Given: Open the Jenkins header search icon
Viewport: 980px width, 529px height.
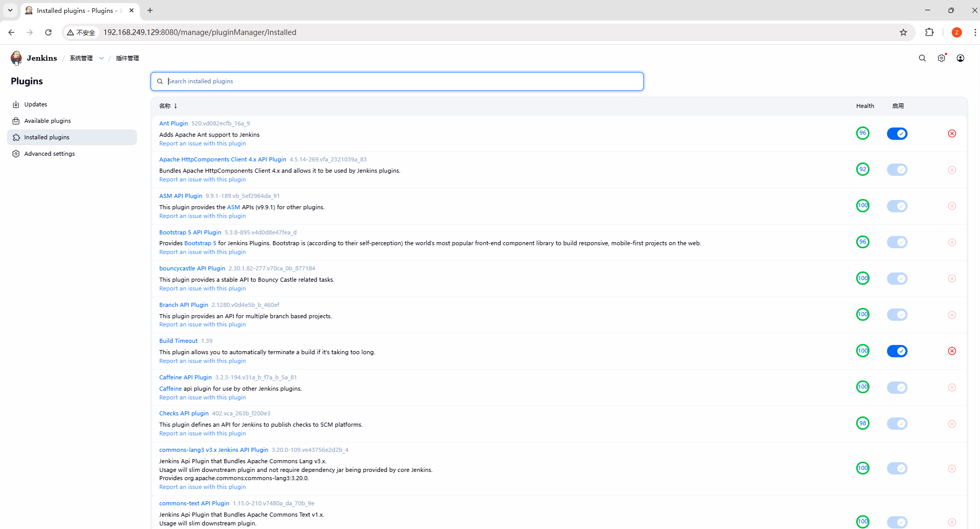Looking at the screenshot, I should pos(922,58).
